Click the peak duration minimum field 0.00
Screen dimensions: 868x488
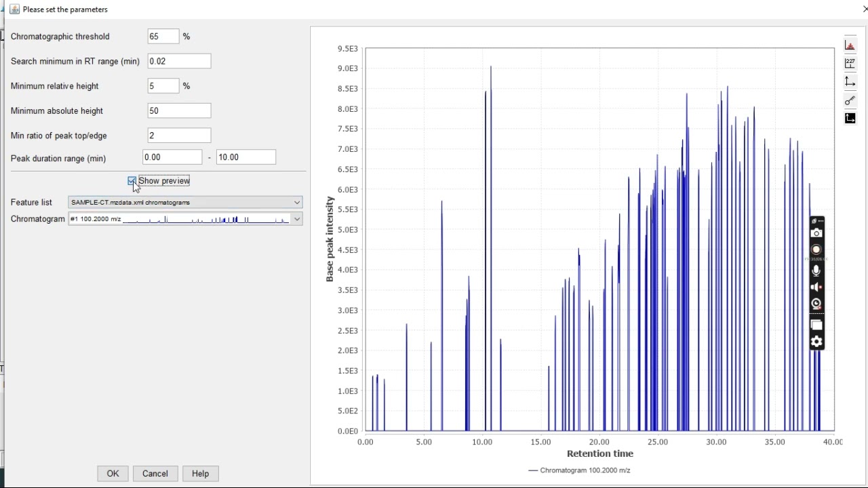point(172,157)
